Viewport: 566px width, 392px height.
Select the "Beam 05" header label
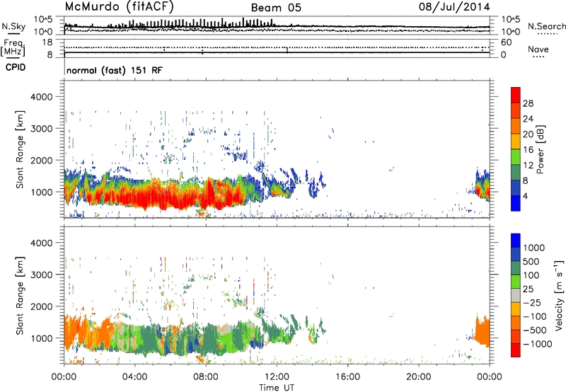pyautogui.click(x=276, y=8)
